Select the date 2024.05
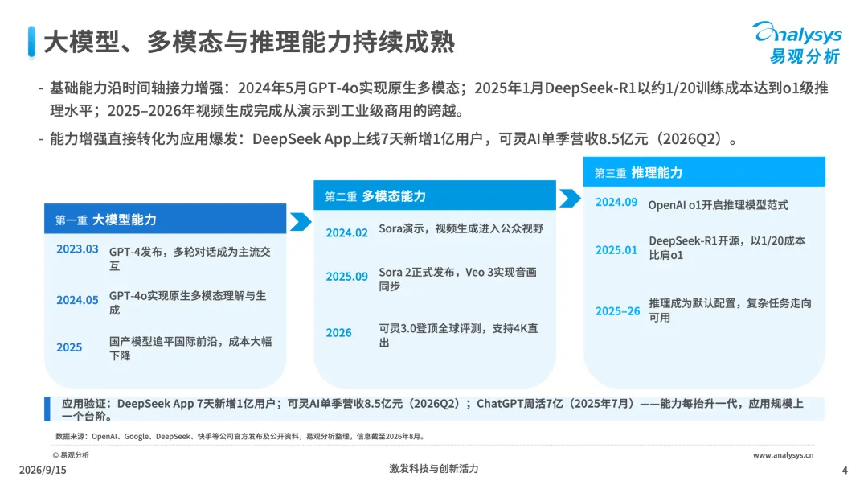The width and height of the screenshot is (868, 489). 77,300
